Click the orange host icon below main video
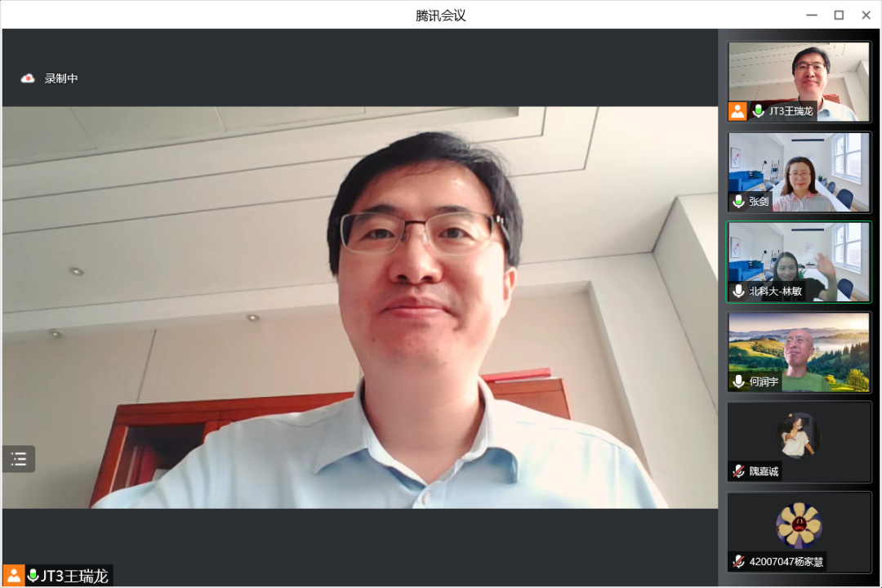The height and width of the screenshot is (588, 882). point(14,576)
